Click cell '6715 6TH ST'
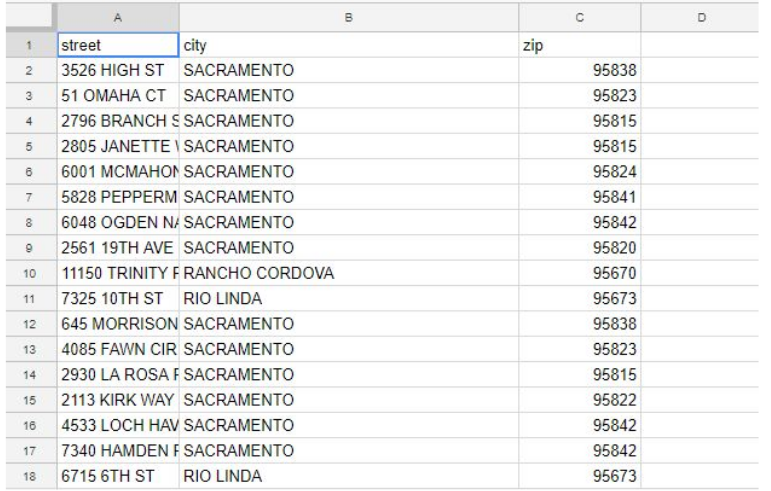The width and height of the screenshot is (771, 491). [118, 476]
